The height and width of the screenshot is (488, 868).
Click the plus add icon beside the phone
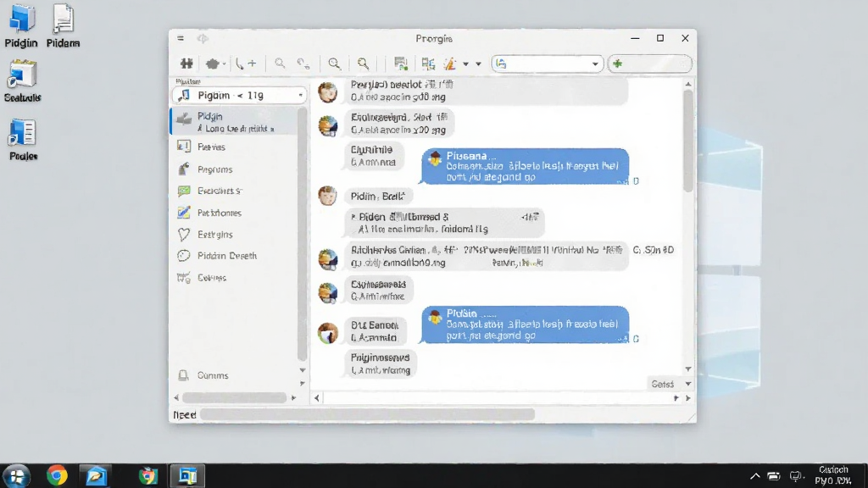(x=253, y=64)
